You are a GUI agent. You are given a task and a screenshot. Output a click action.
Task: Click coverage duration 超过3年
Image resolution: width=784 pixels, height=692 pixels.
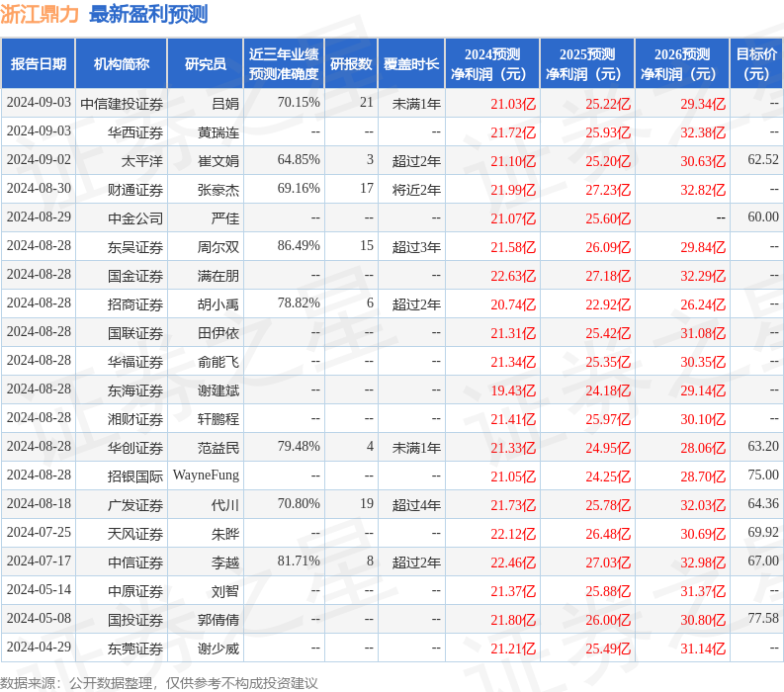pyautogui.click(x=416, y=247)
